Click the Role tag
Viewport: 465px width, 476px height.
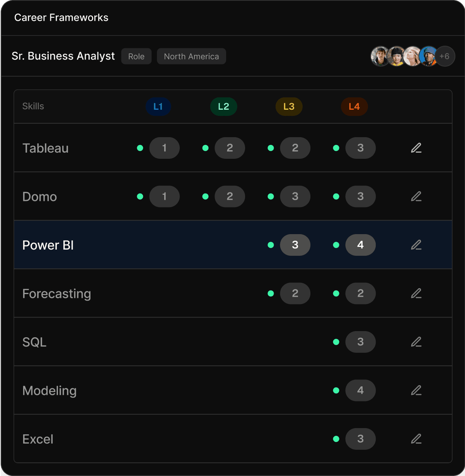[x=136, y=56]
